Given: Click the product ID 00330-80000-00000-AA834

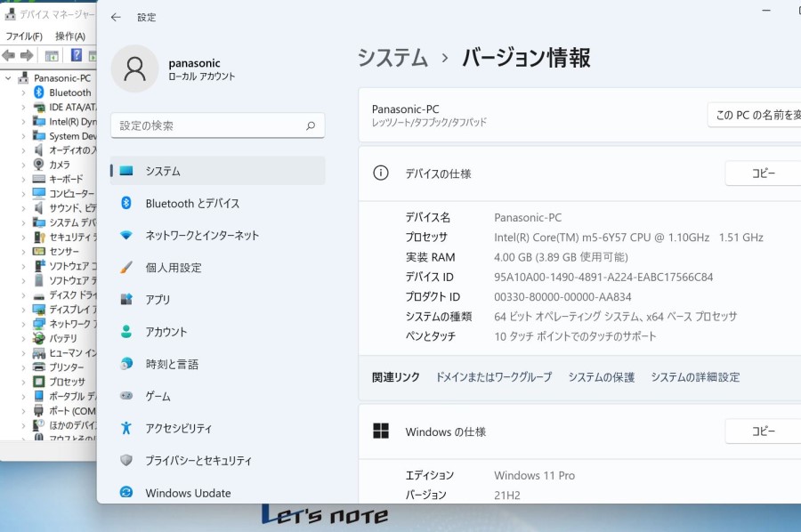Looking at the screenshot, I should point(562,297).
